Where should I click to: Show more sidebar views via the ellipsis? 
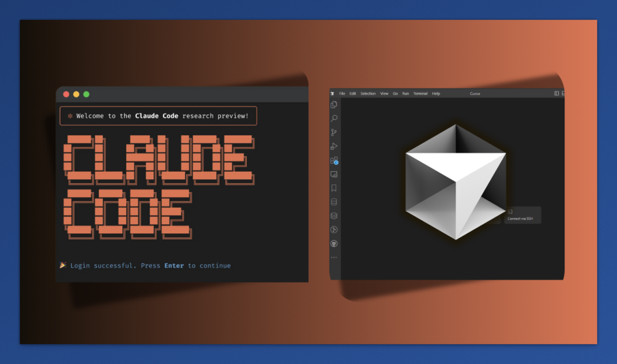click(334, 257)
